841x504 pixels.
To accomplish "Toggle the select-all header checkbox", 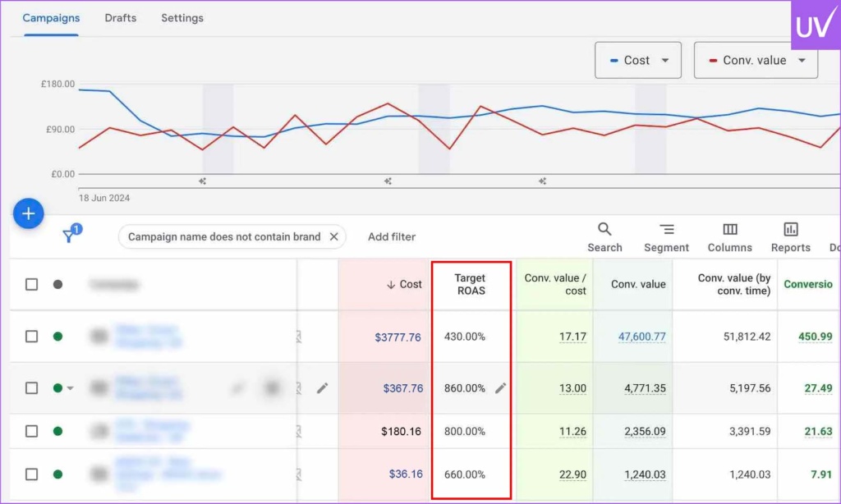I will pos(31,285).
